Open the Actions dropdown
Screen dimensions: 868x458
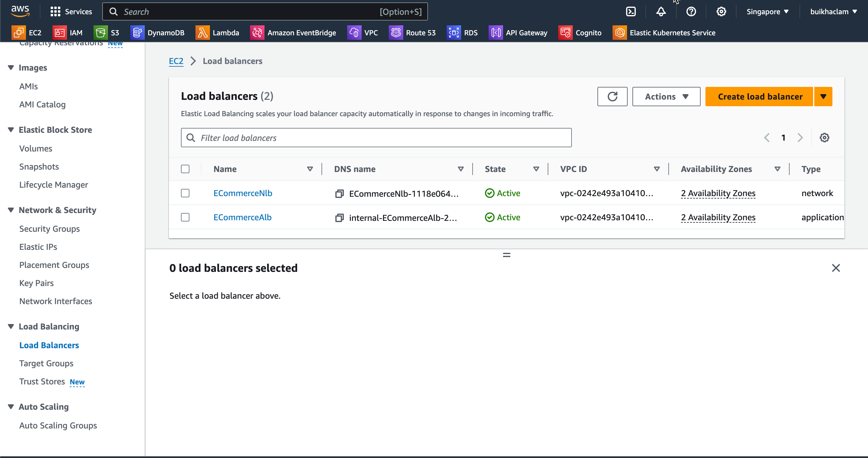(x=666, y=97)
